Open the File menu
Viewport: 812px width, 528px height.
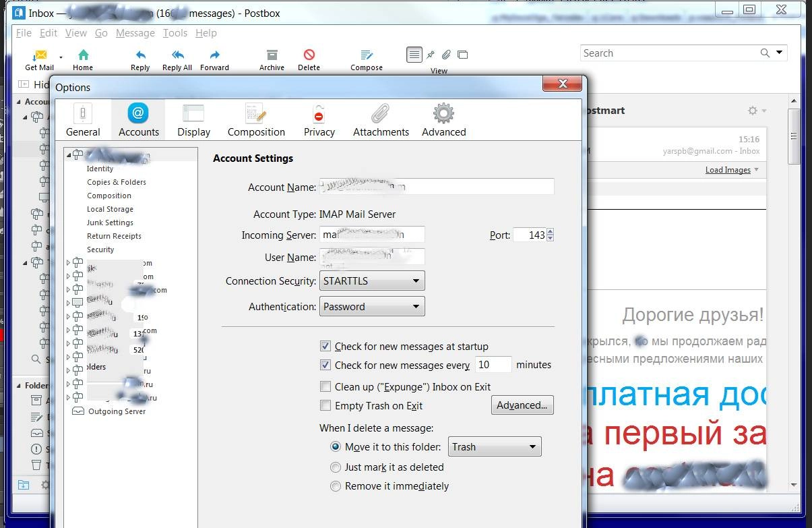coord(24,33)
